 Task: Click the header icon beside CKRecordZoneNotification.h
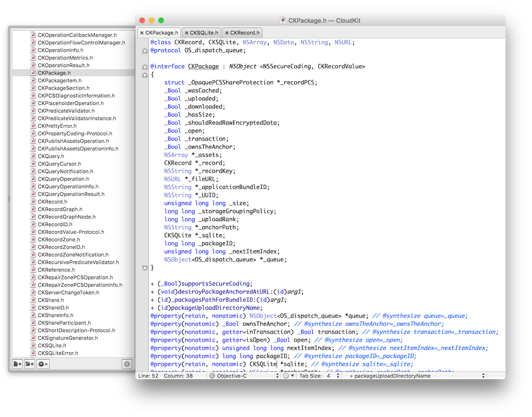(33, 255)
